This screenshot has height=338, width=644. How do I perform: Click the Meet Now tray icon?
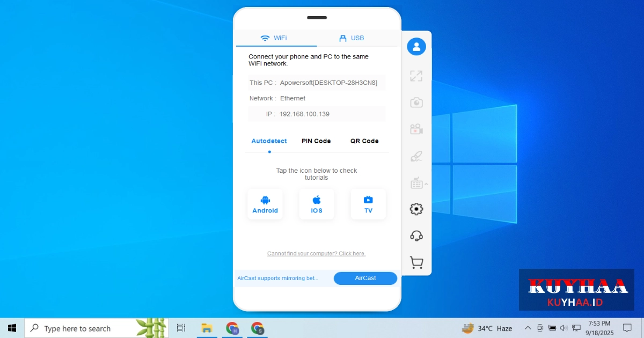click(540, 328)
